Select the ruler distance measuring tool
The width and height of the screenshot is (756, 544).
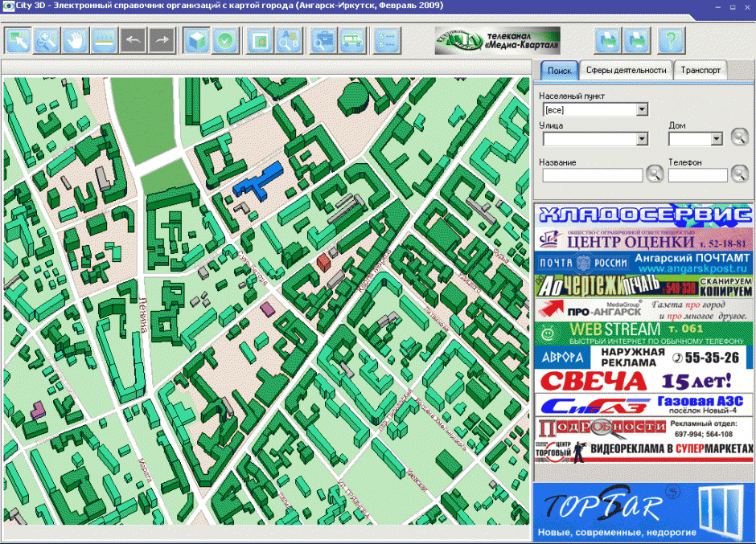(x=104, y=40)
